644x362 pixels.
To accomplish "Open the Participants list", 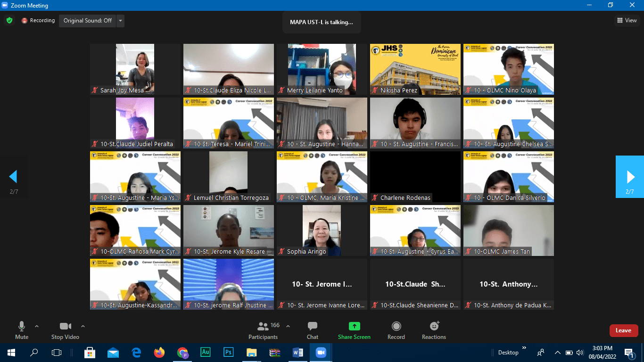I will 264,330.
